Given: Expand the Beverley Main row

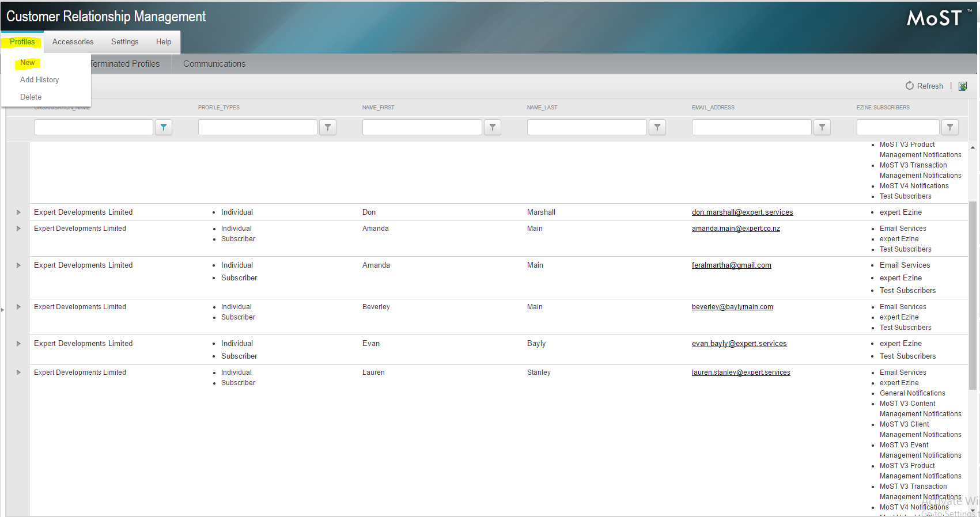Looking at the screenshot, I should [x=18, y=307].
